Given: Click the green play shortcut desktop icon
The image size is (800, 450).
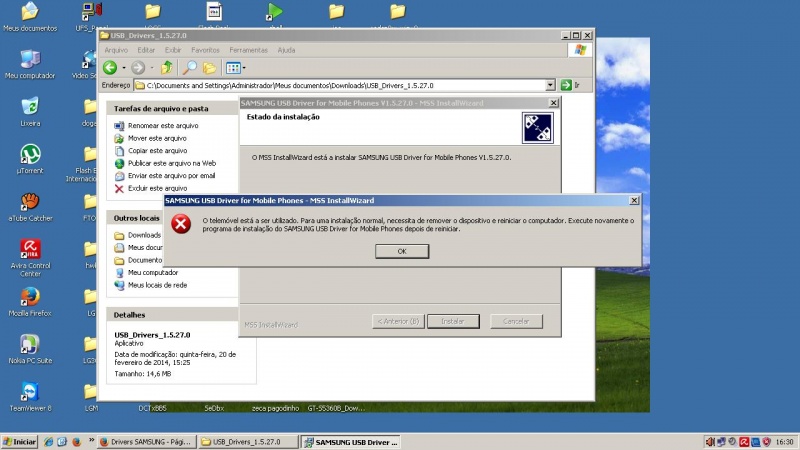Looking at the screenshot, I should pos(275,11).
